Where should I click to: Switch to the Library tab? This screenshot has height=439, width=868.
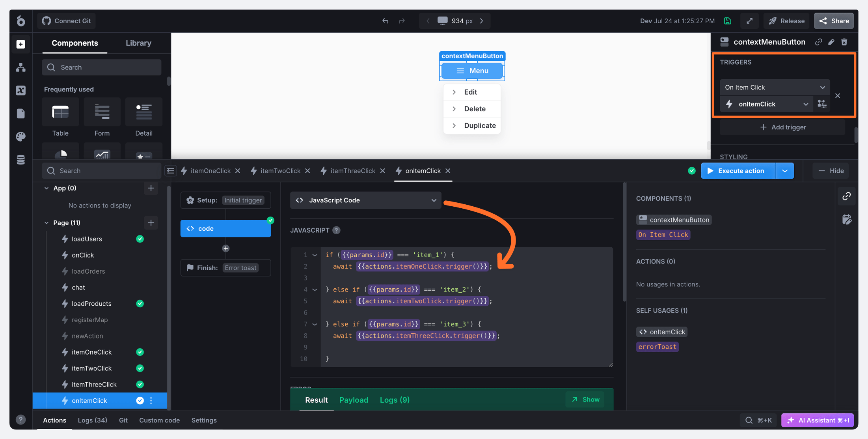click(x=138, y=43)
